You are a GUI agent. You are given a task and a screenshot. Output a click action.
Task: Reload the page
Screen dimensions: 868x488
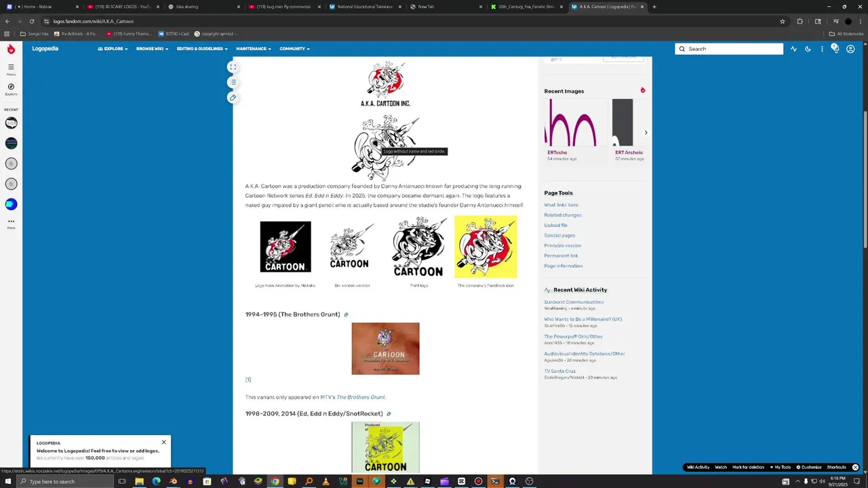31,21
